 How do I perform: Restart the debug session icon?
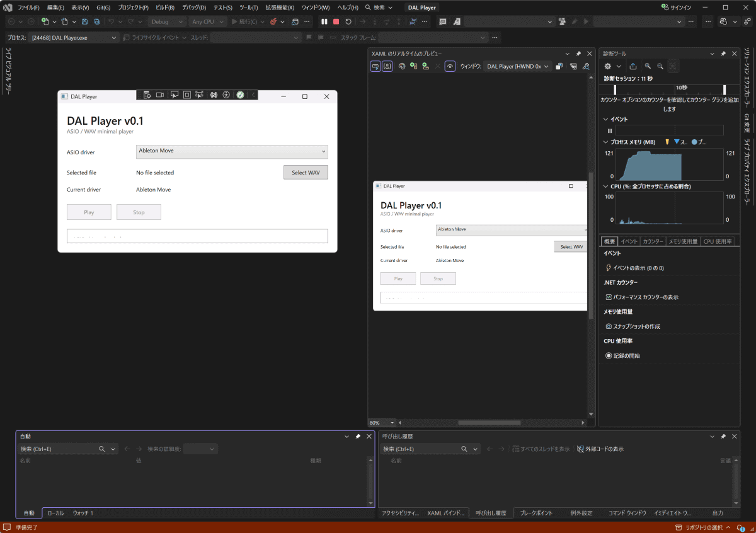348,21
